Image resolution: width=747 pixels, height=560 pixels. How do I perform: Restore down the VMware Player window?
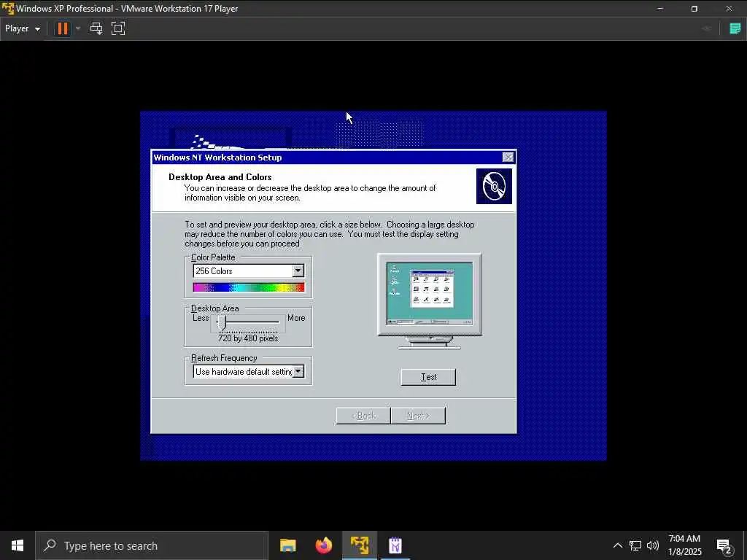[x=694, y=9]
